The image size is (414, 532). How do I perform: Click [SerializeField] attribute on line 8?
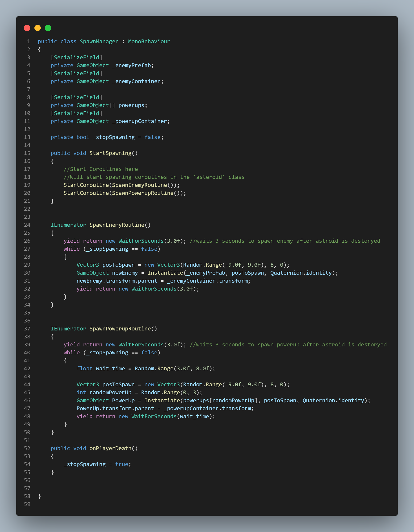[x=76, y=97]
